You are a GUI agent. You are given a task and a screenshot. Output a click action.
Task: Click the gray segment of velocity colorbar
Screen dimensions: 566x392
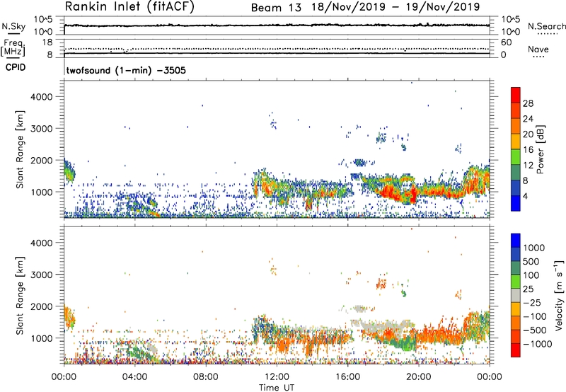516,296
